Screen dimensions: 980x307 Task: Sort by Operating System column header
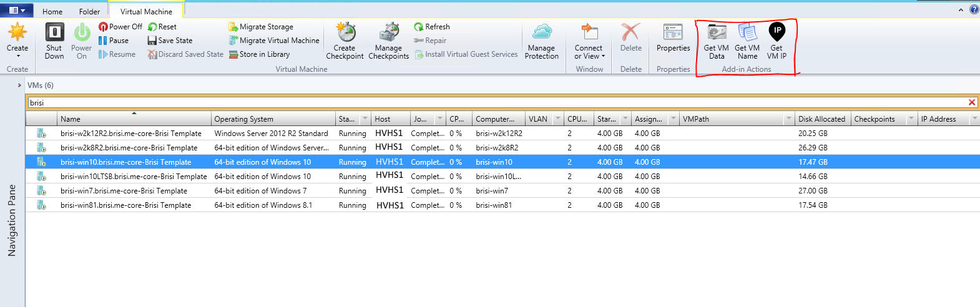pos(273,119)
